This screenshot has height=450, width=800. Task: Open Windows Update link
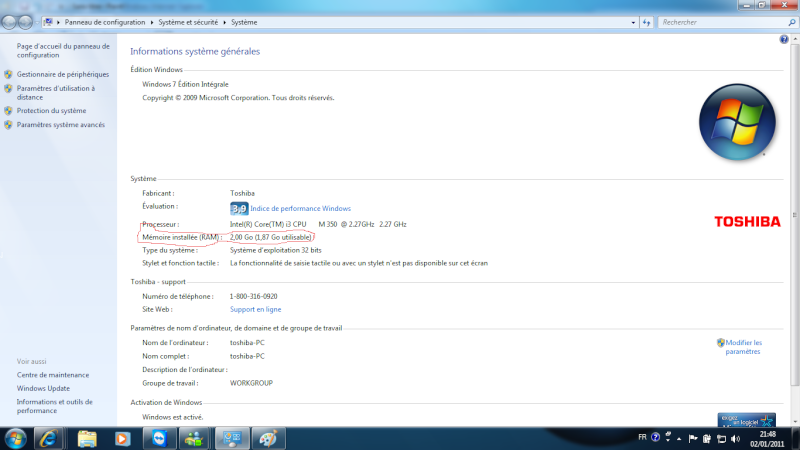click(43, 389)
